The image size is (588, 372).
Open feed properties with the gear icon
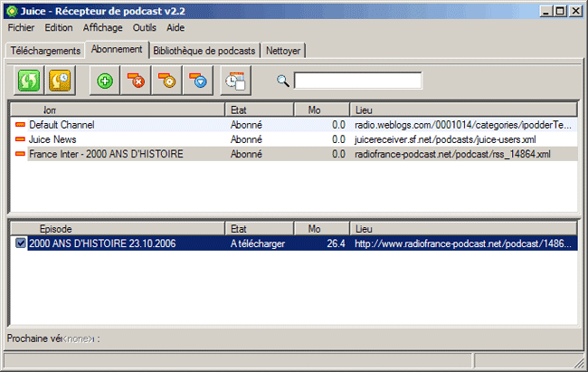(166, 80)
